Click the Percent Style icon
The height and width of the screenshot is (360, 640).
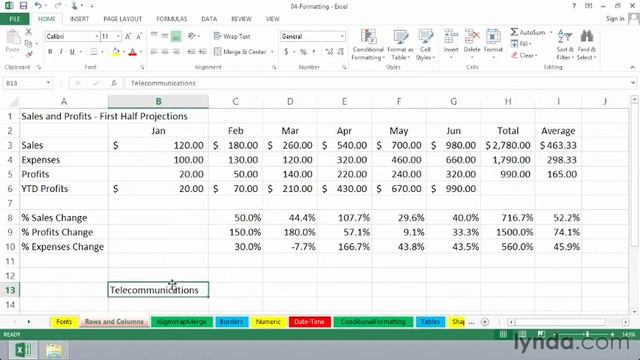pyautogui.click(x=303, y=51)
